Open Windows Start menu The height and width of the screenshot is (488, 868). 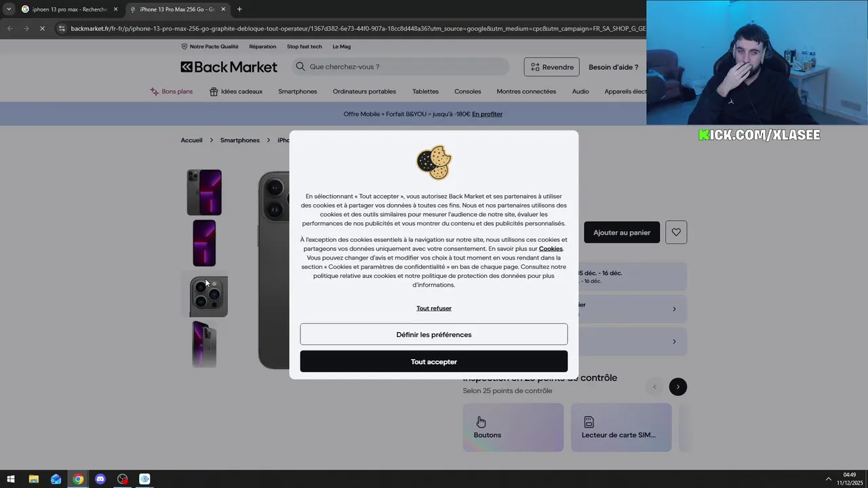11,479
